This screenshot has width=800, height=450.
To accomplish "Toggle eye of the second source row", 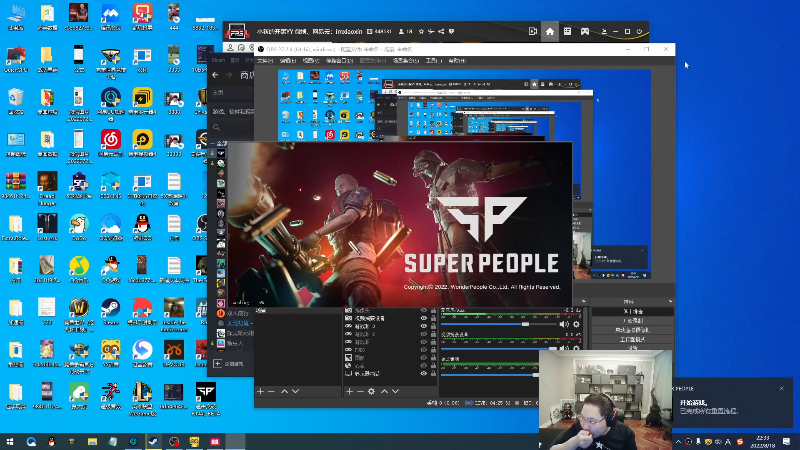I will pos(423,318).
